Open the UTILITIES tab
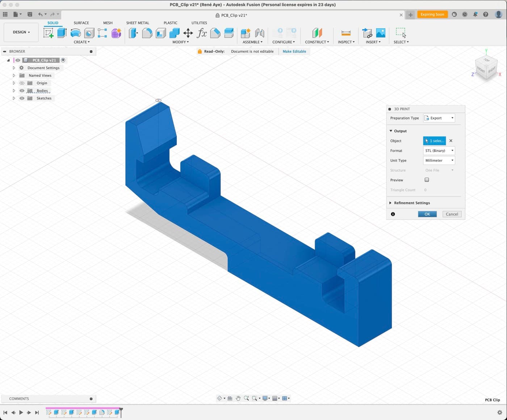Screen dimensions: 507x420 coord(199,23)
